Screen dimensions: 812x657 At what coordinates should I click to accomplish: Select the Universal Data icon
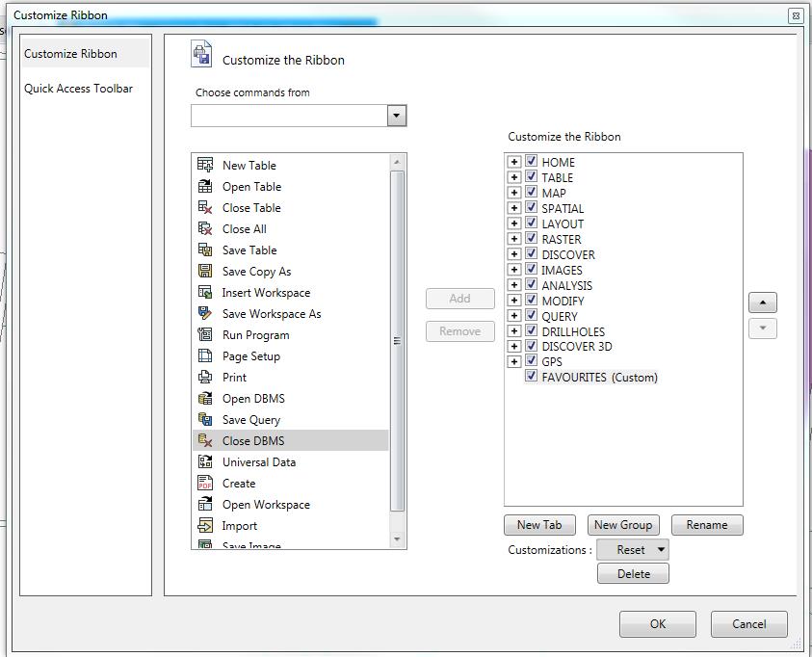205,461
